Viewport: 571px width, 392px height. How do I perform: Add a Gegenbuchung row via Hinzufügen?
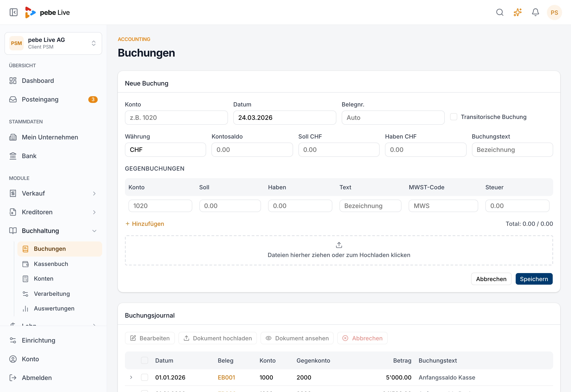point(145,224)
